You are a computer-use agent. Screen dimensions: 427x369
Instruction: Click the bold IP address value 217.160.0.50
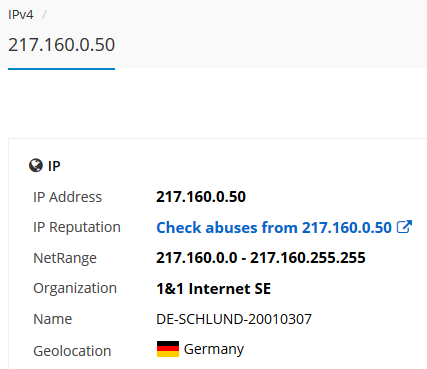pyautogui.click(x=201, y=197)
